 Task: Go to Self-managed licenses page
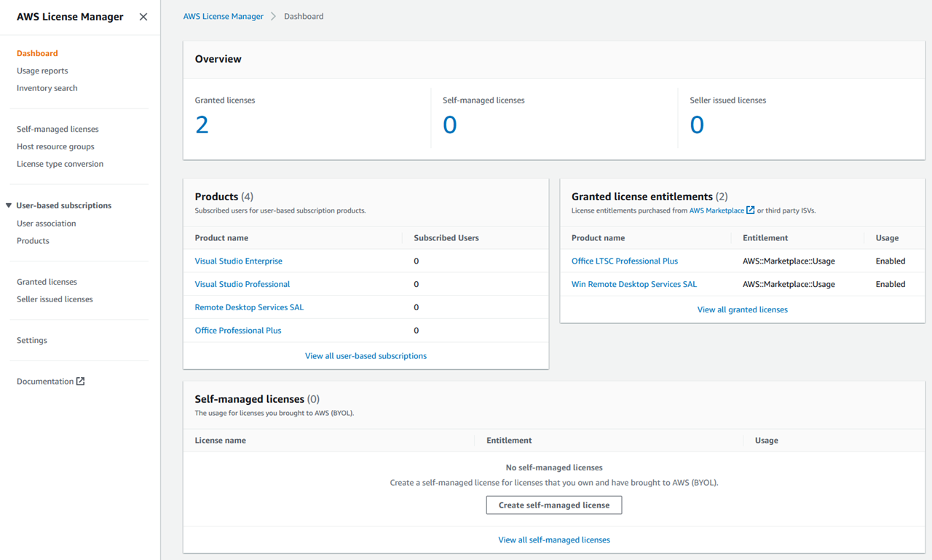click(58, 128)
